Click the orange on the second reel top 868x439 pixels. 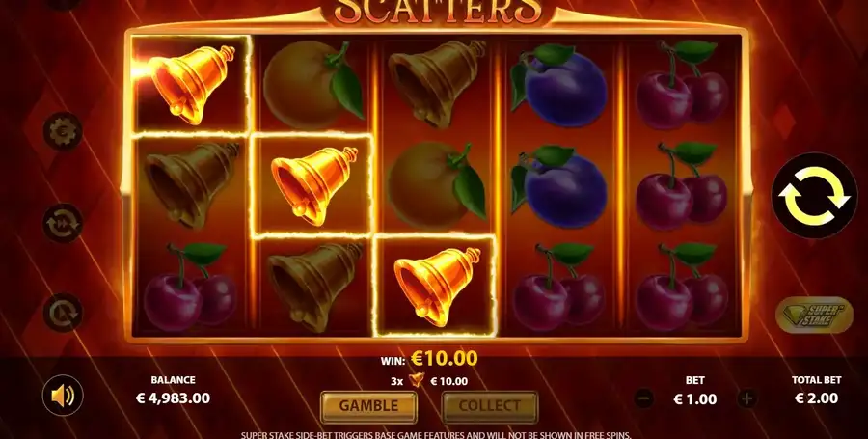point(313,87)
